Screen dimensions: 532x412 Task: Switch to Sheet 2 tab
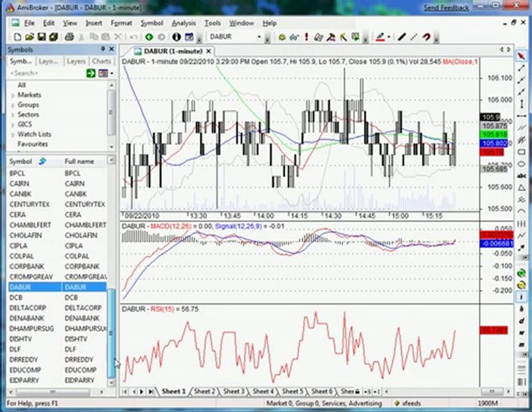205,391
